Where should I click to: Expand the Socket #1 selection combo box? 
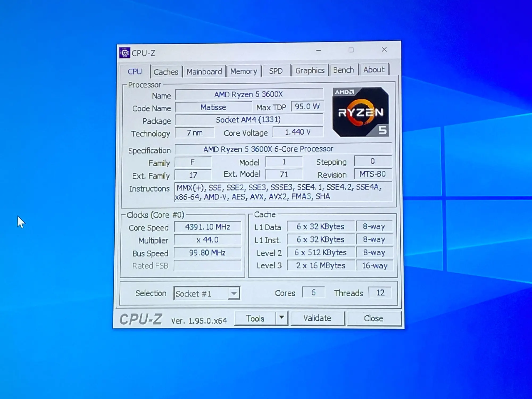234,294
